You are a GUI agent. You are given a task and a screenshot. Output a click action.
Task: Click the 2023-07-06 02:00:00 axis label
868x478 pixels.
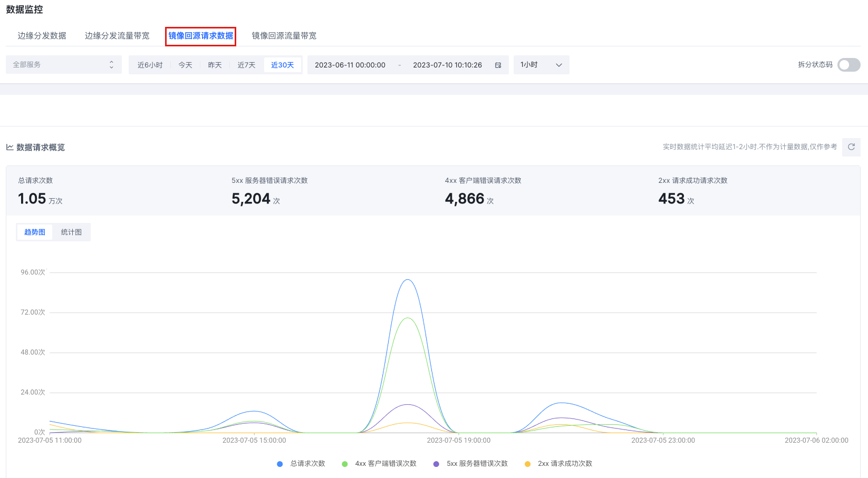816,440
